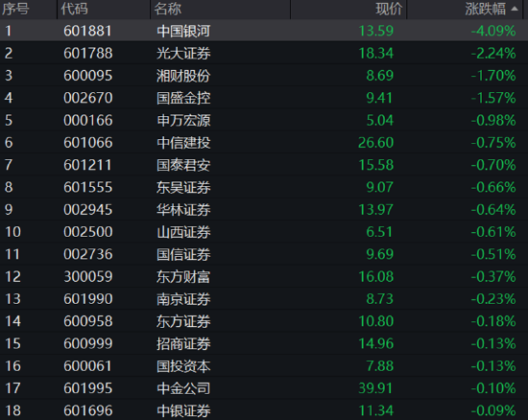This screenshot has width=528, height=420.
Task: Select stock code 601990
Action: click(88, 298)
